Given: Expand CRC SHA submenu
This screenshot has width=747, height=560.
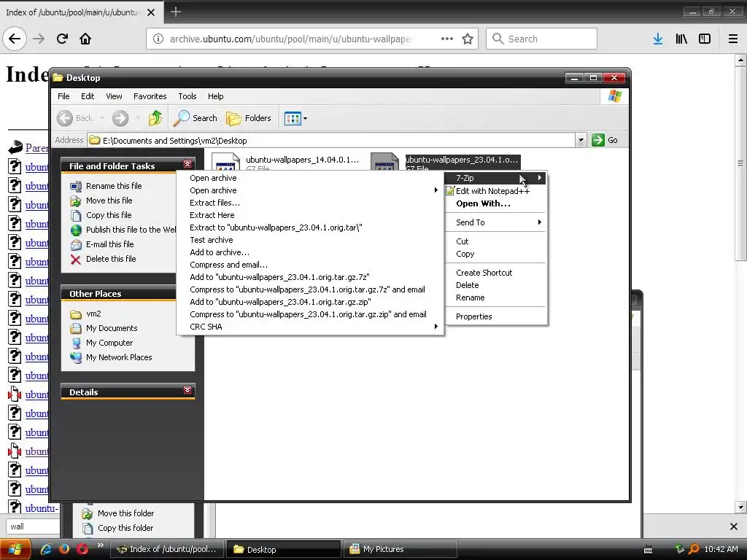Looking at the screenshot, I should (310, 327).
